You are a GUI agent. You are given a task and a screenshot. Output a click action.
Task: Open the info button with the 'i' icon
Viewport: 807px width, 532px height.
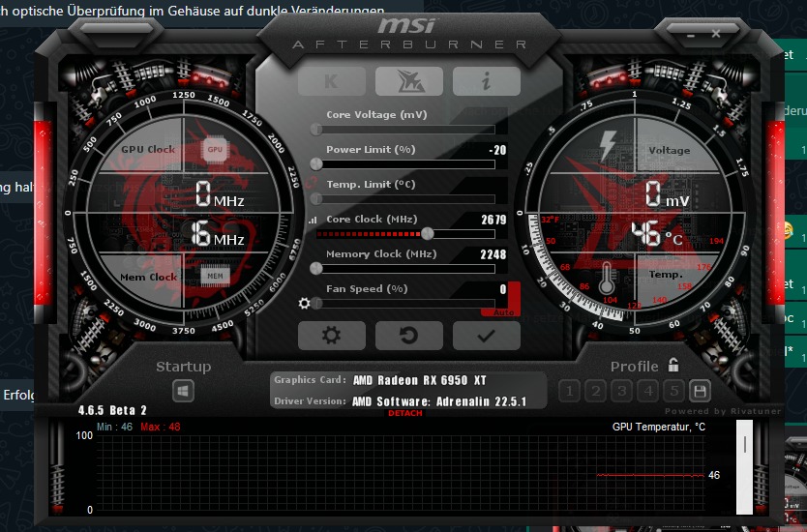point(487,81)
